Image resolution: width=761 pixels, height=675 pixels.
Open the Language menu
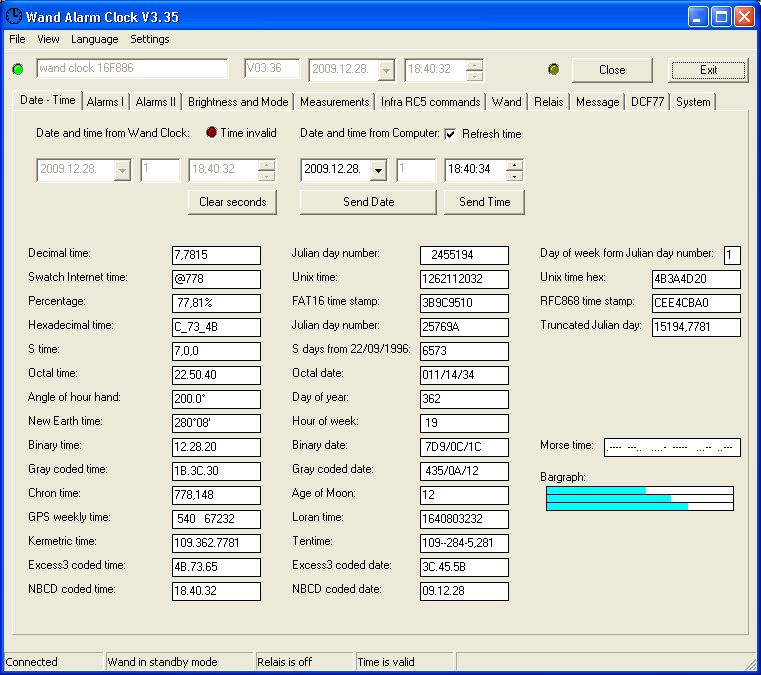(95, 39)
